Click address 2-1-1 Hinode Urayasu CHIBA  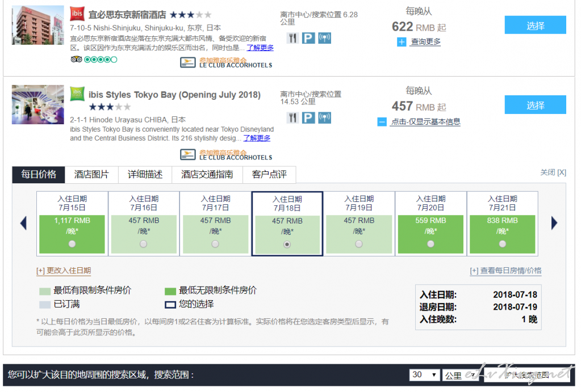(128, 120)
